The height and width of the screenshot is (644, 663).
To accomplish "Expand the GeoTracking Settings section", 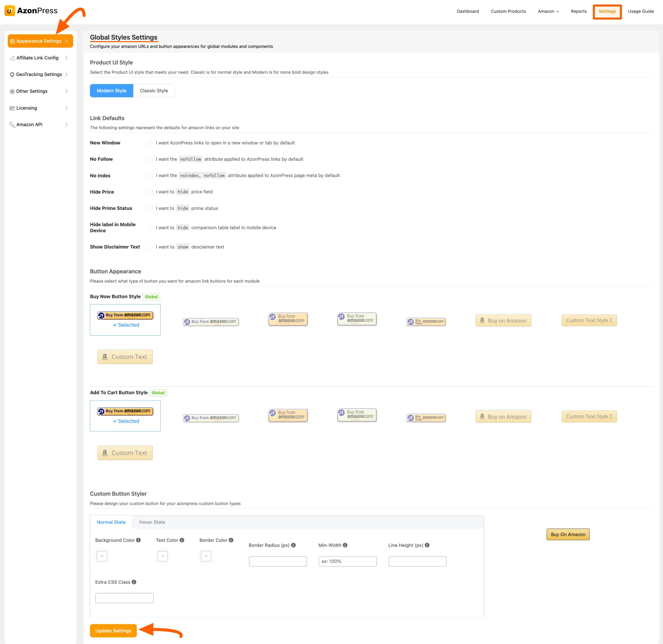I will pos(39,75).
